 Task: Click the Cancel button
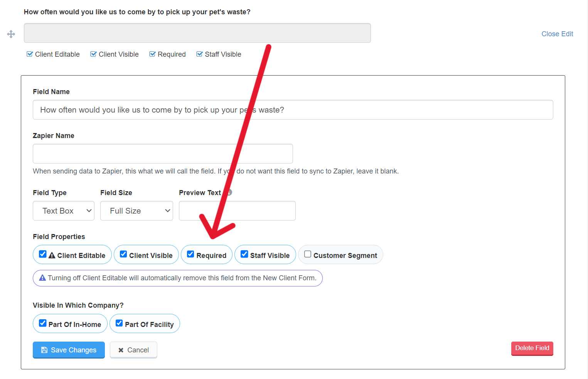133,350
